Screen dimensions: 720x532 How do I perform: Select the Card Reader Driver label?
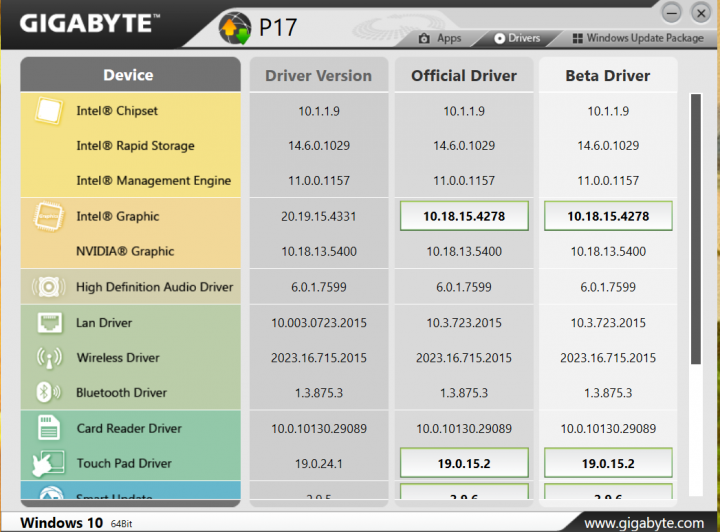click(x=129, y=428)
